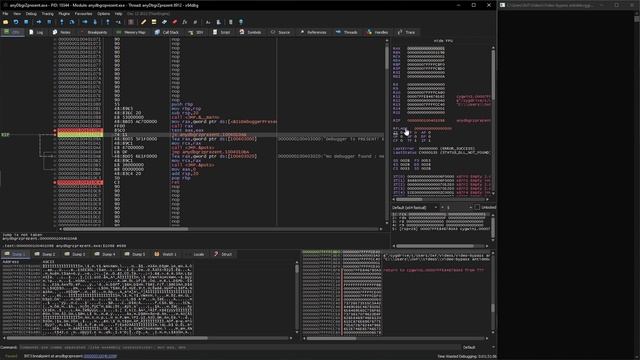Screen dimensions: 640x360
Task: Select the Dump 1 tab
Action: pos(15,254)
